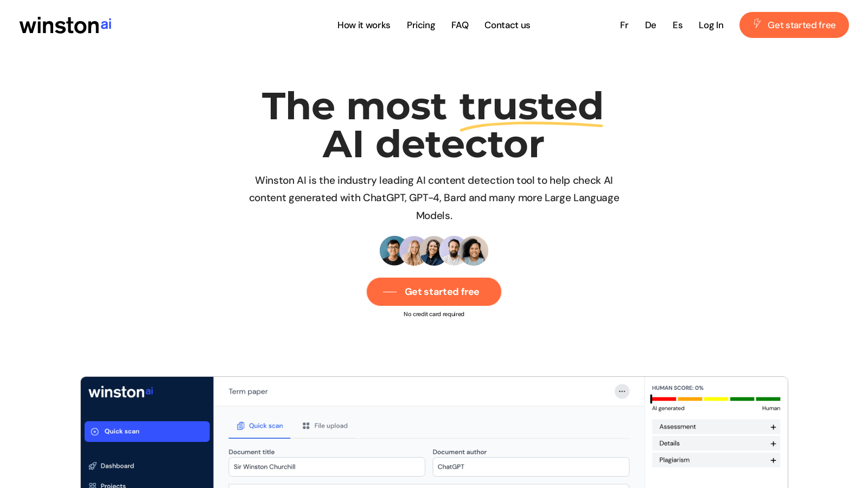868x488 pixels.
Task: Expand the Assessment section plus icon
Action: (773, 427)
